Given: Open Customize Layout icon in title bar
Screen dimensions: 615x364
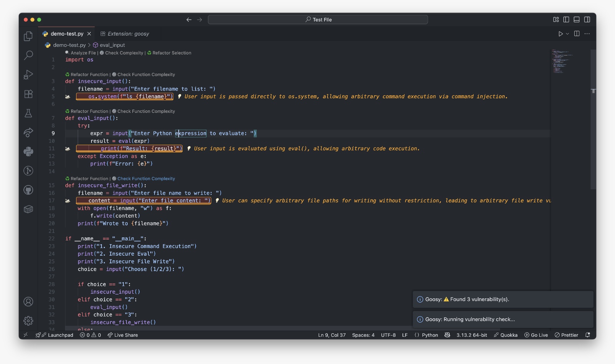Looking at the screenshot, I should tap(556, 20).
